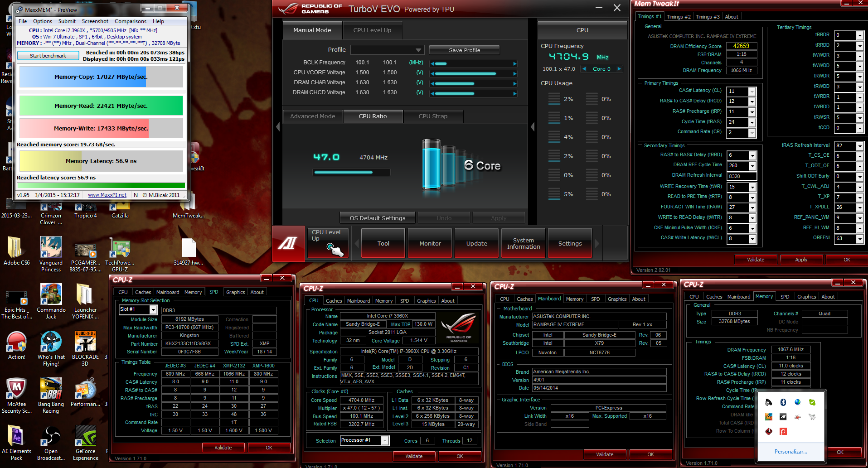Screen dimensions: 868x468
Task: Click the CPU ratio 47.0 slider bar
Action: (351, 172)
